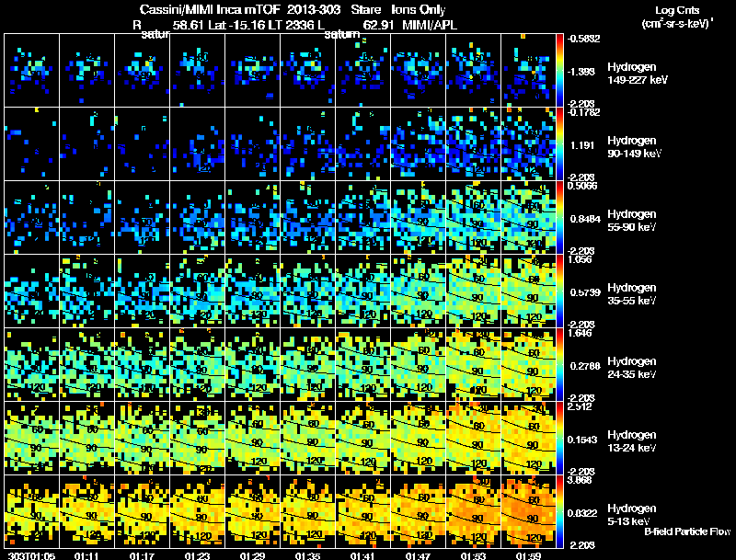
Task: Select the 'Hydrogen 13-24 keV' row label
Action: click(x=632, y=441)
